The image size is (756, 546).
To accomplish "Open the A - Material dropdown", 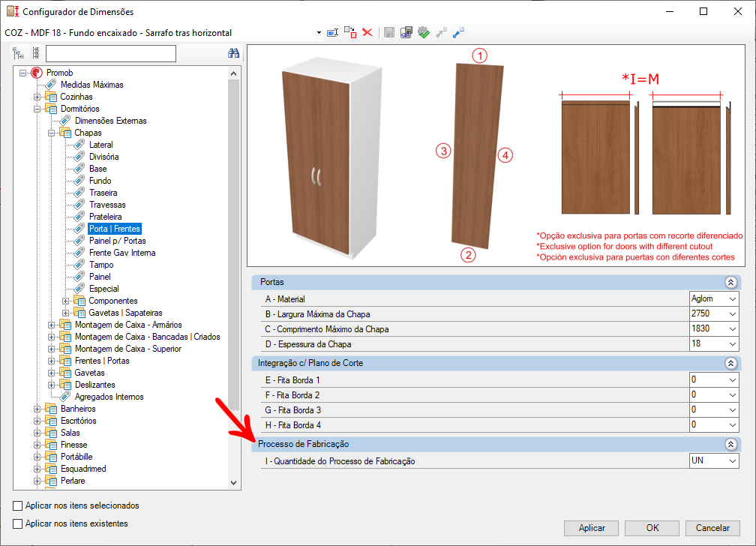I will (x=732, y=298).
